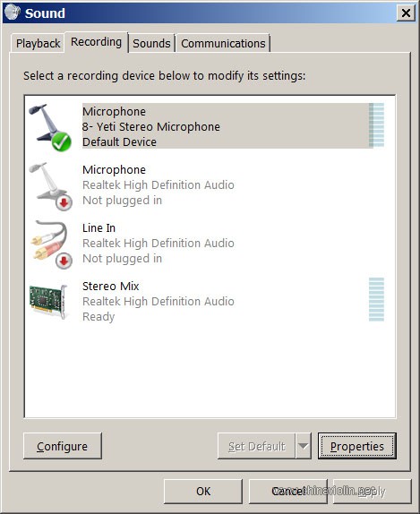
Task: Select the Yeti Stereo Microphone icon
Action: coord(49,127)
